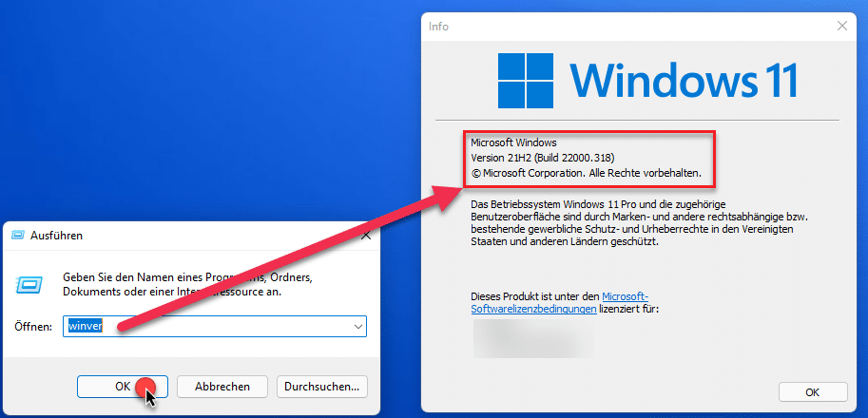Select the 'Version 21H2 (Build 22000.318)' text

(x=542, y=158)
